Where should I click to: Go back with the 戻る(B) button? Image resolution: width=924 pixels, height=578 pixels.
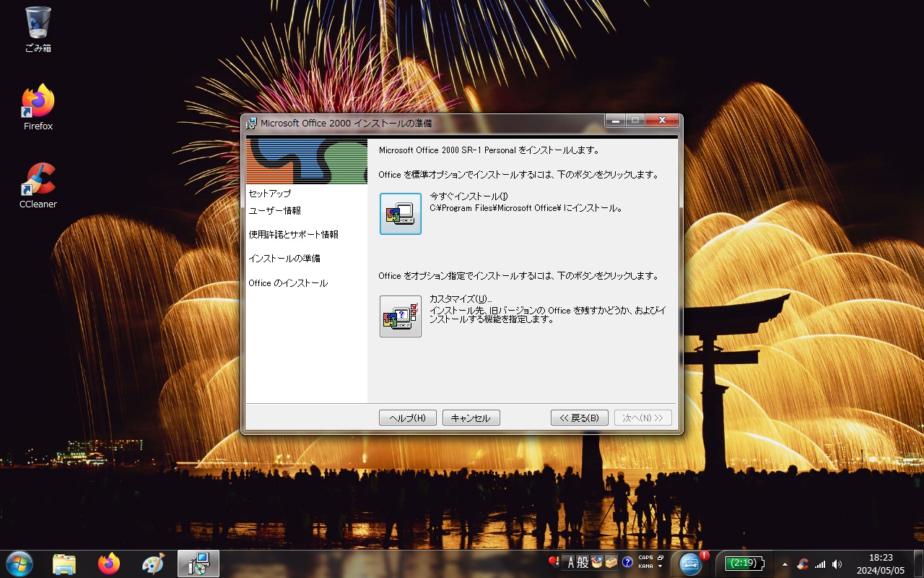click(x=580, y=418)
